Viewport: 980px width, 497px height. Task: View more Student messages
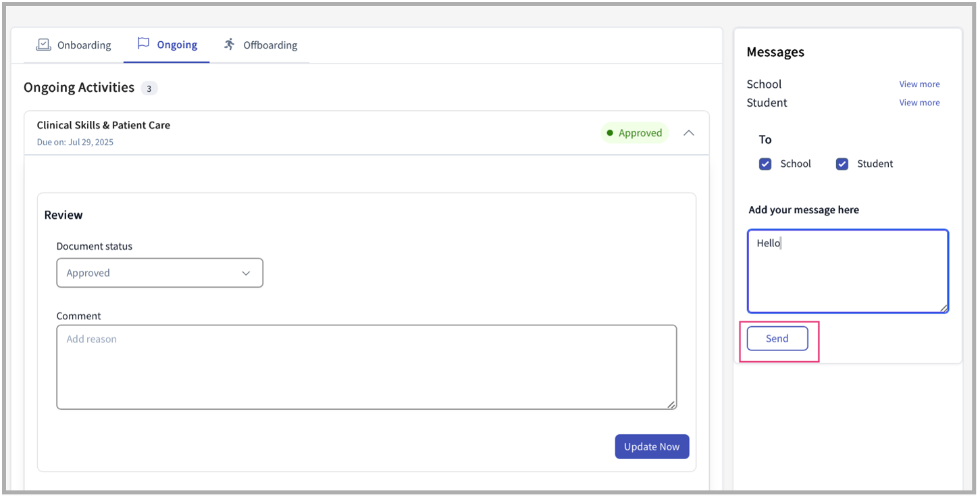[x=919, y=103]
